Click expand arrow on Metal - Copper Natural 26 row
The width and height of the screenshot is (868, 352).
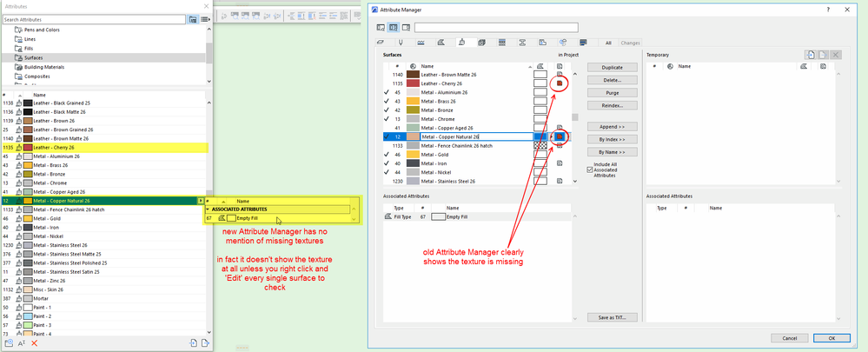point(201,201)
